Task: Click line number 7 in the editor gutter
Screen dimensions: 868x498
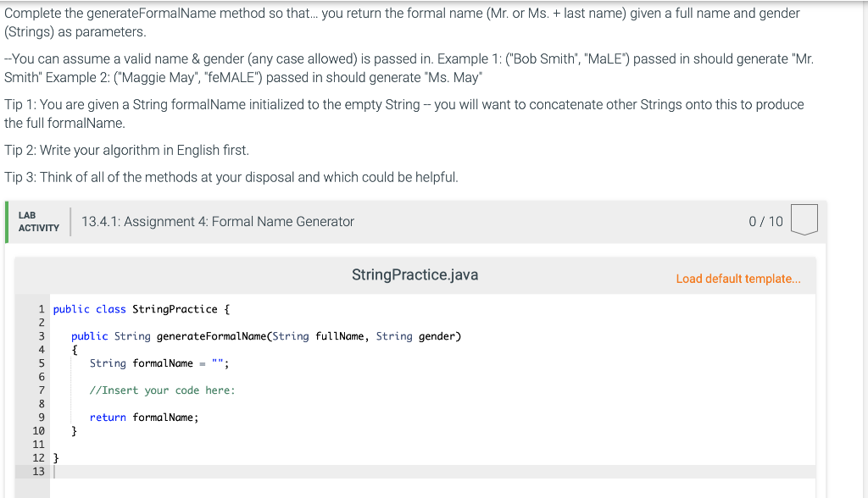Action: point(41,390)
